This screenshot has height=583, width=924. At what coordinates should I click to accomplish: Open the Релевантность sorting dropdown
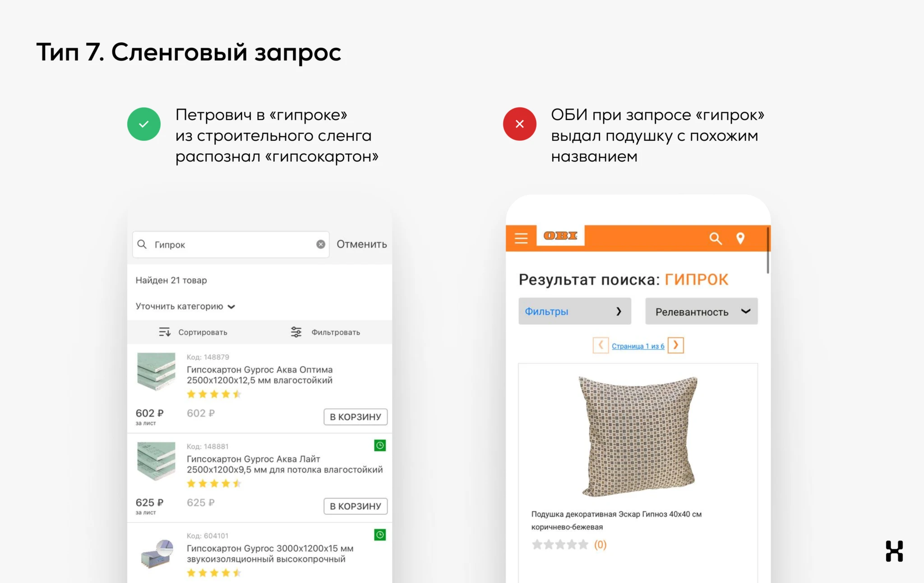(x=702, y=311)
